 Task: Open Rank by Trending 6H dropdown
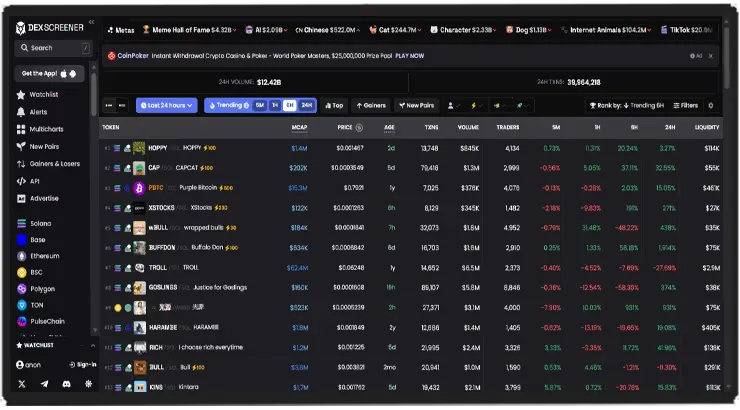[x=627, y=106]
